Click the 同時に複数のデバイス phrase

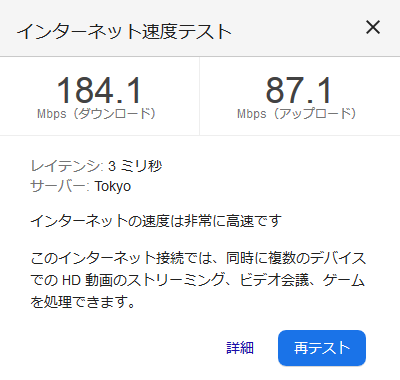point(296,258)
